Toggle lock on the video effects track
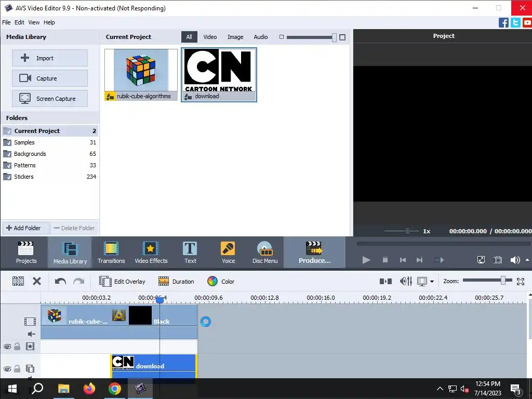Image resolution: width=532 pixels, height=399 pixels. (x=17, y=346)
